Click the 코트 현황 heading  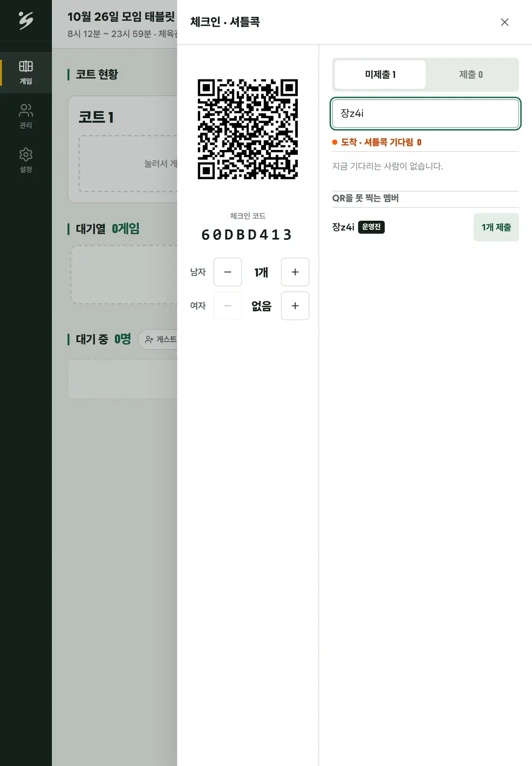[97, 74]
